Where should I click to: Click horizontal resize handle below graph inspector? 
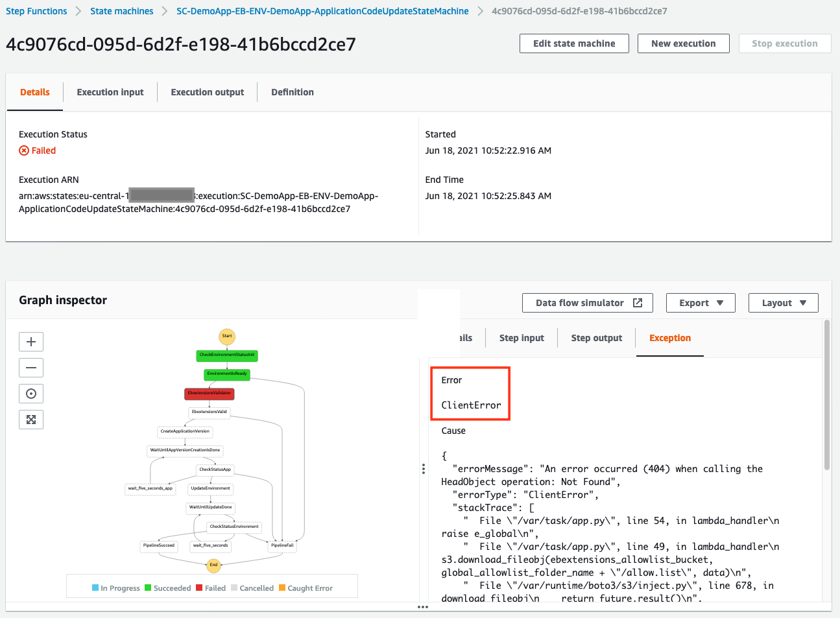point(423,607)
